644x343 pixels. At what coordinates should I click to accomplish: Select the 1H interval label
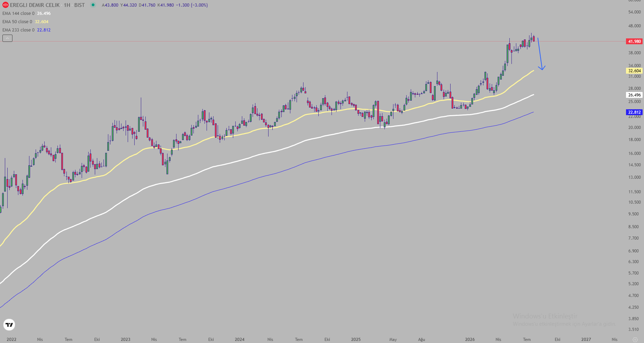tap(67, 5)
